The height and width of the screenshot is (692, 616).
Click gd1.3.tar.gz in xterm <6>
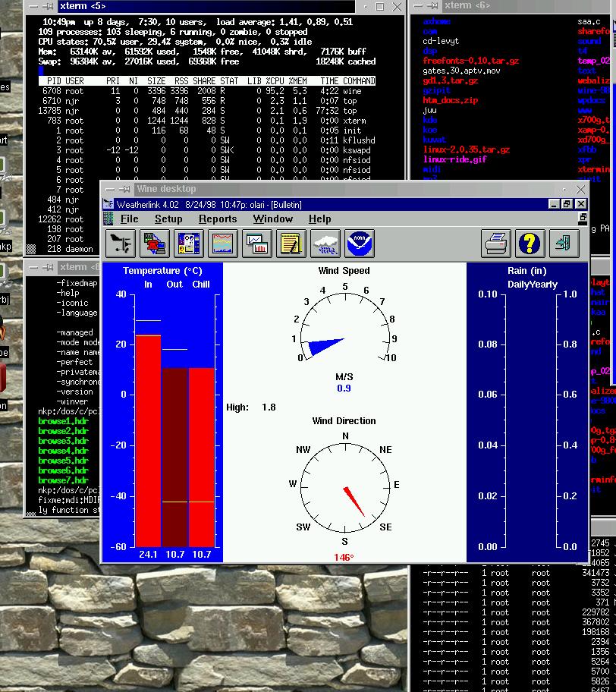point(451,80)
